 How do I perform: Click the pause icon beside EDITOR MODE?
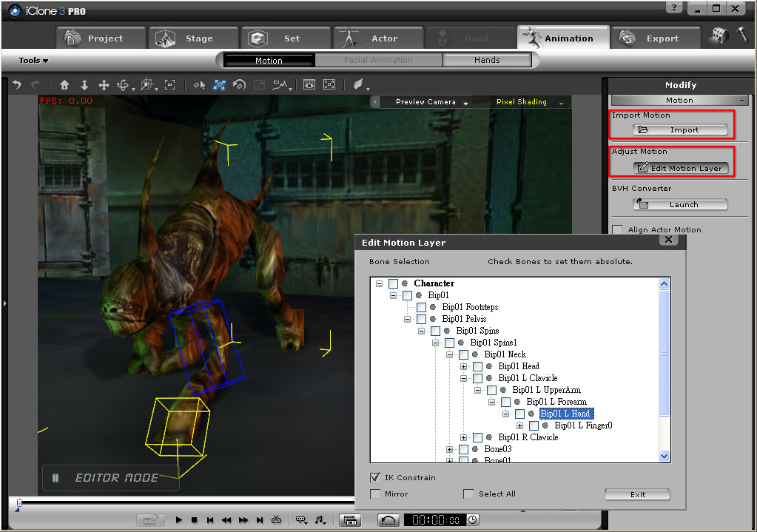click(55, 478)
